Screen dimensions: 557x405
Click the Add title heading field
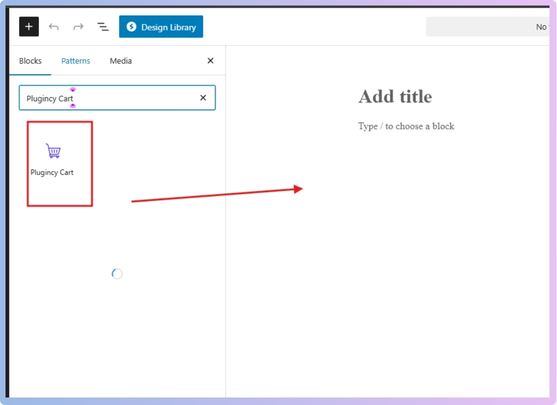pos(395,97)
